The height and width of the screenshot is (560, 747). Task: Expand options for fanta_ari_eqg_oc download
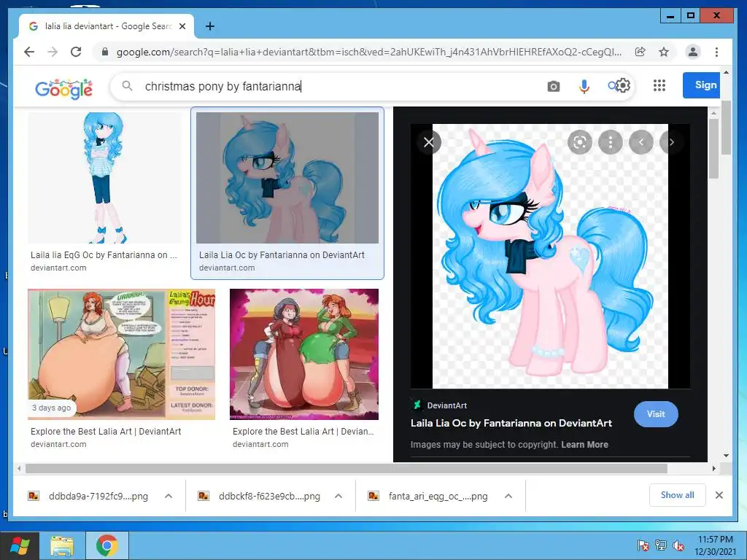tap(508, 496)
